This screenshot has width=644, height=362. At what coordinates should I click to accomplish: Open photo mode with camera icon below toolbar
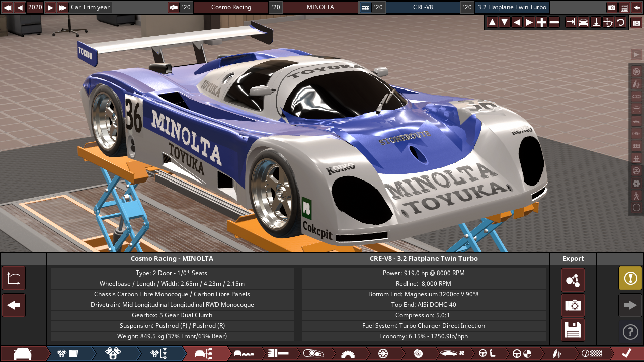(636, 22)
